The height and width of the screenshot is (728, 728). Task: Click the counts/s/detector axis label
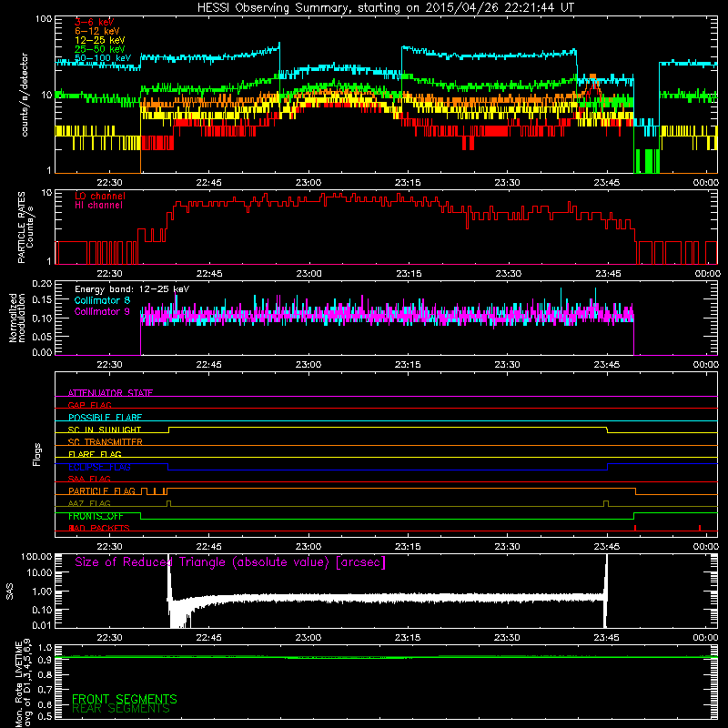[x=25, y=95]
